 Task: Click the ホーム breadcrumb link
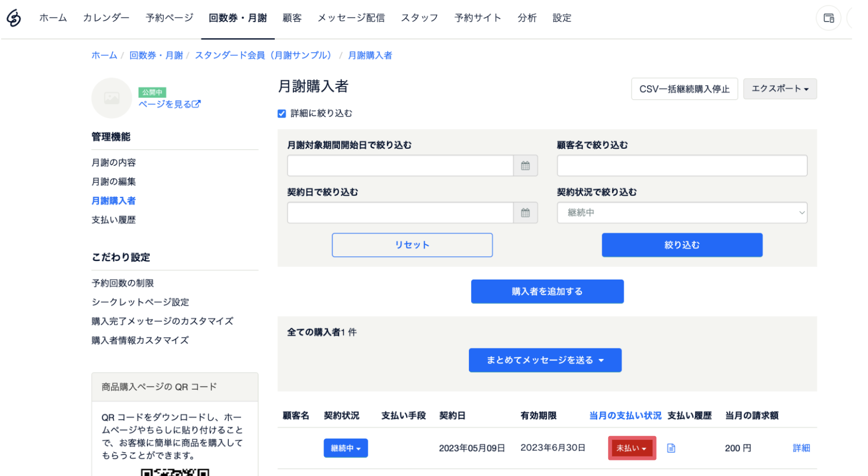[x=104, y=55]
